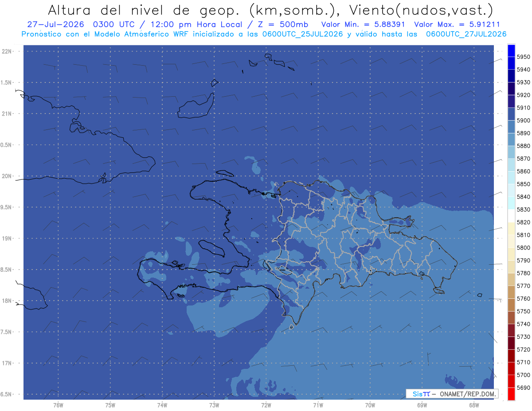Click the '22N' latitude label
Screen dimensions: 532x411
(7, 51)
